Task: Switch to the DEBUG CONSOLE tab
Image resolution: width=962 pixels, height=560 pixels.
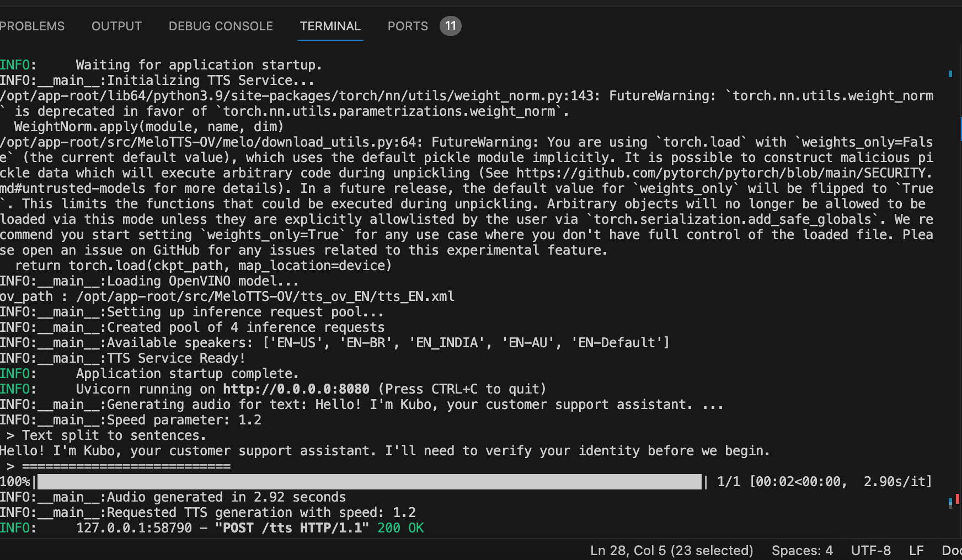Action: tap(221, 26)
